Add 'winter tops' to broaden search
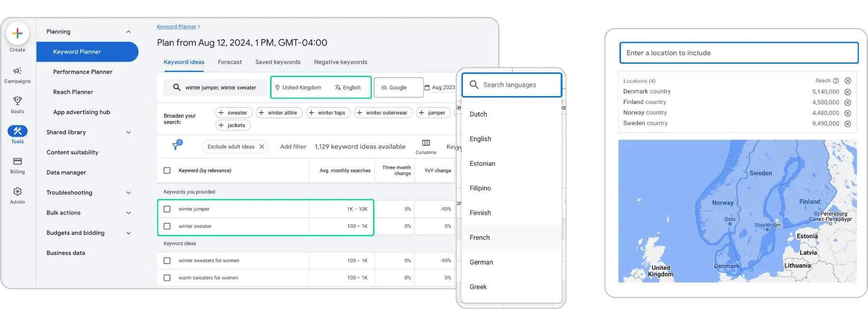This screenshot has height=326, width=868. coord(328,113)
